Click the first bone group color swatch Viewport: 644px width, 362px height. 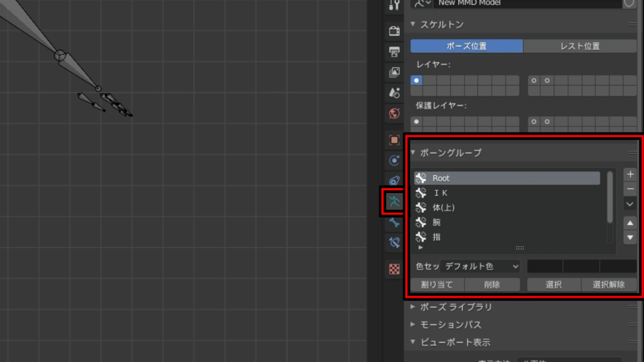pyautogui.click(x=545, y=266)
